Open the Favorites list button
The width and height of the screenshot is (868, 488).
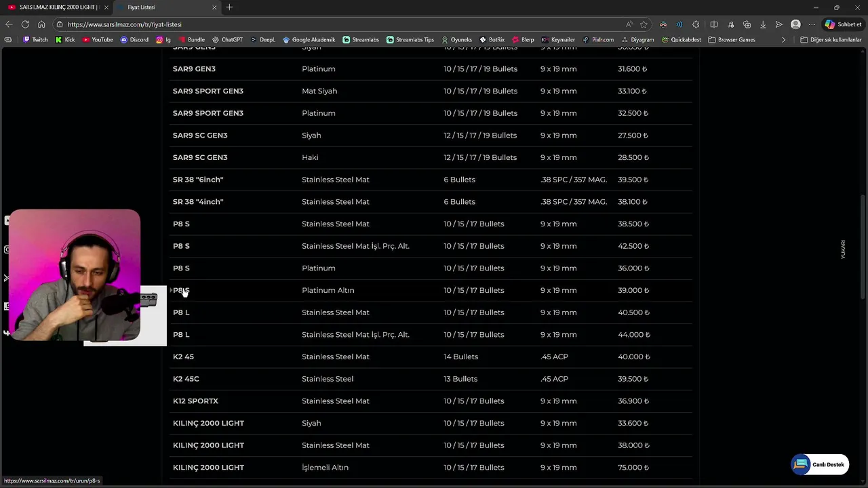(x=730, y=24)
